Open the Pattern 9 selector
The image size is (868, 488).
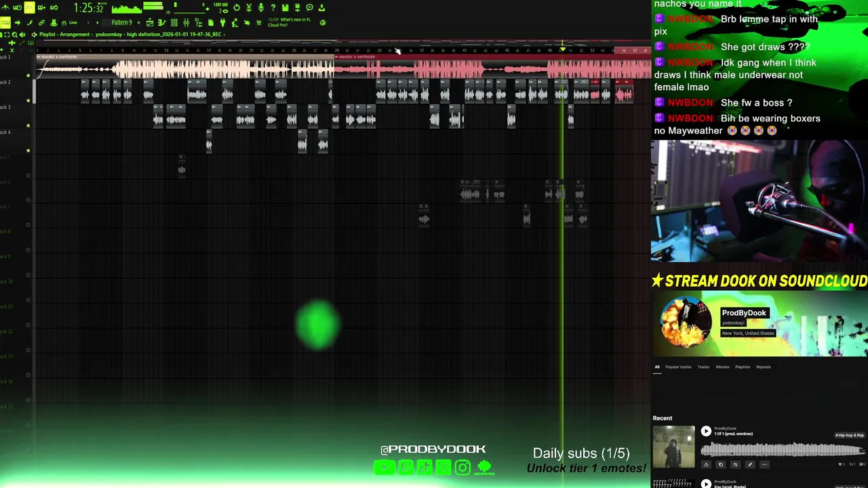click(121, 23)
